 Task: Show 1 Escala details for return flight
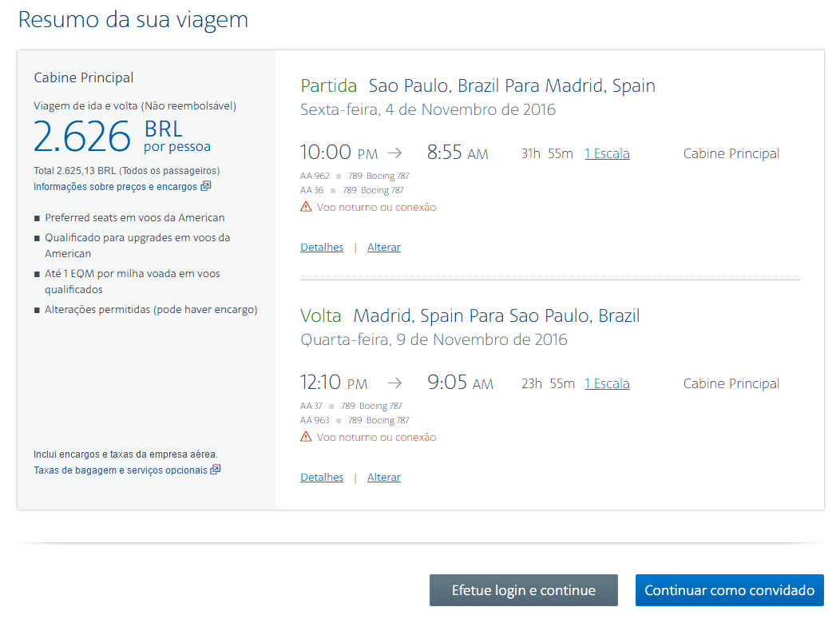[607, 383]
